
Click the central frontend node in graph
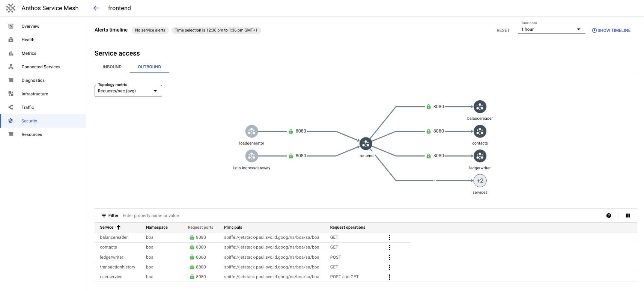(x=366, y=144)
